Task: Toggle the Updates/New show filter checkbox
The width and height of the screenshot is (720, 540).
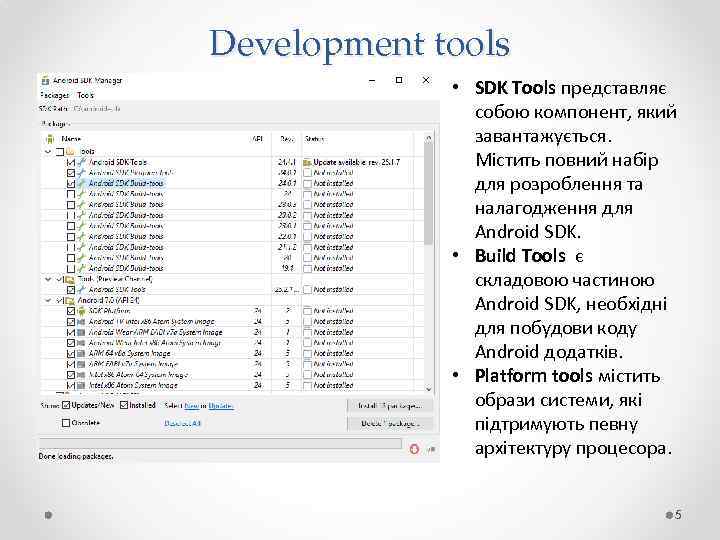Action: tap(66, 405)
